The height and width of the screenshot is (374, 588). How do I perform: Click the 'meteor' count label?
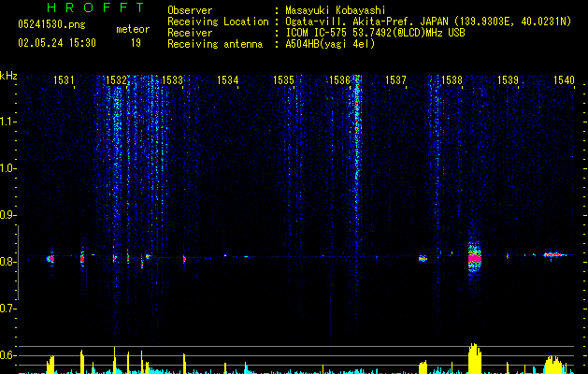click(133, 29)
